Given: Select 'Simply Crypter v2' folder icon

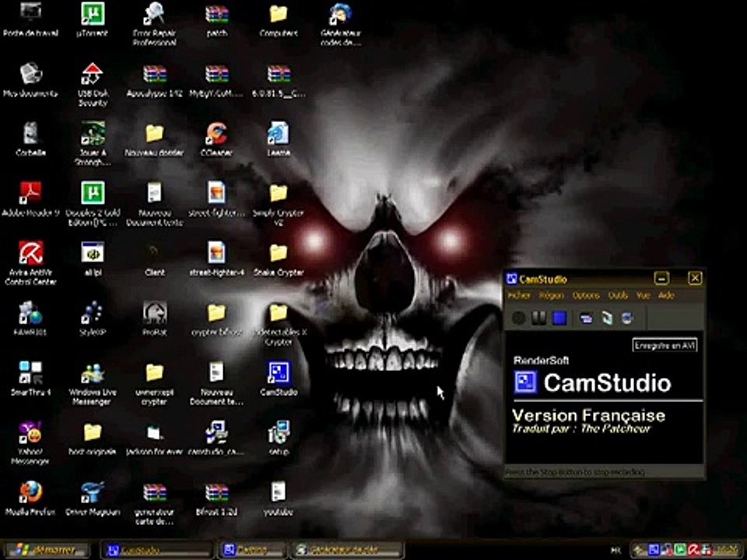Looking at the screenshot, I should coord(279,205).
